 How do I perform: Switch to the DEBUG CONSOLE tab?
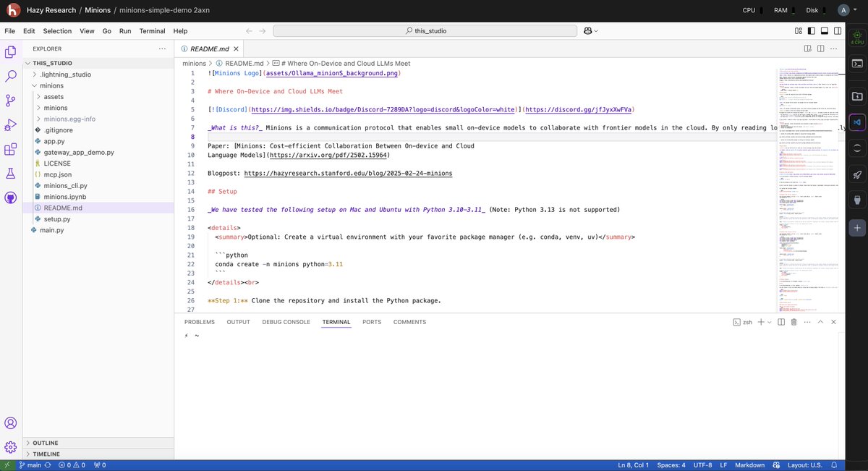tap(286, 322)
